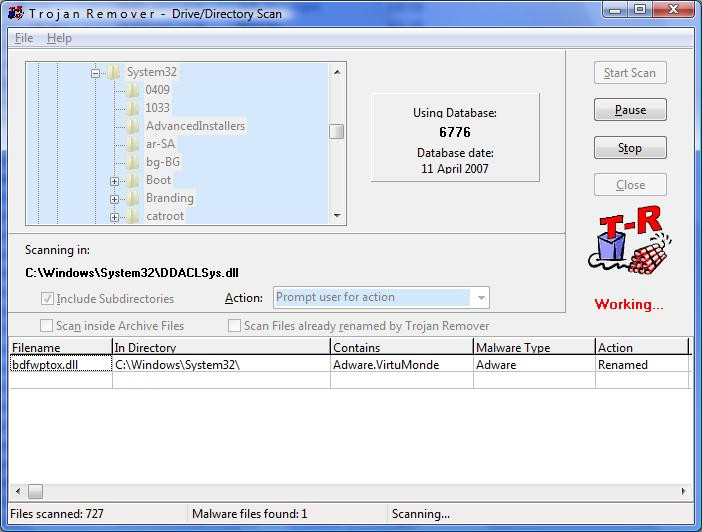The image size is (702, 532).
Task: Click the database number 6776
Action: coord(455,132)
